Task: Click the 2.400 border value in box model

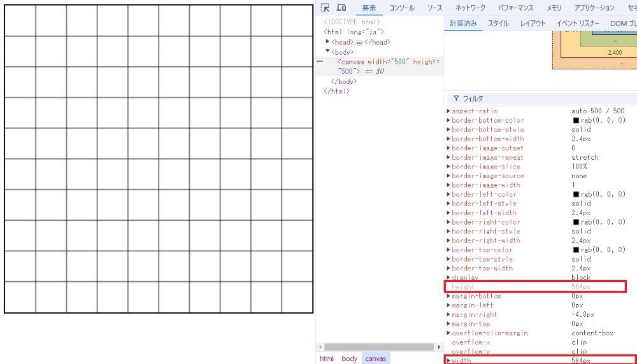Action: point(615,52)
